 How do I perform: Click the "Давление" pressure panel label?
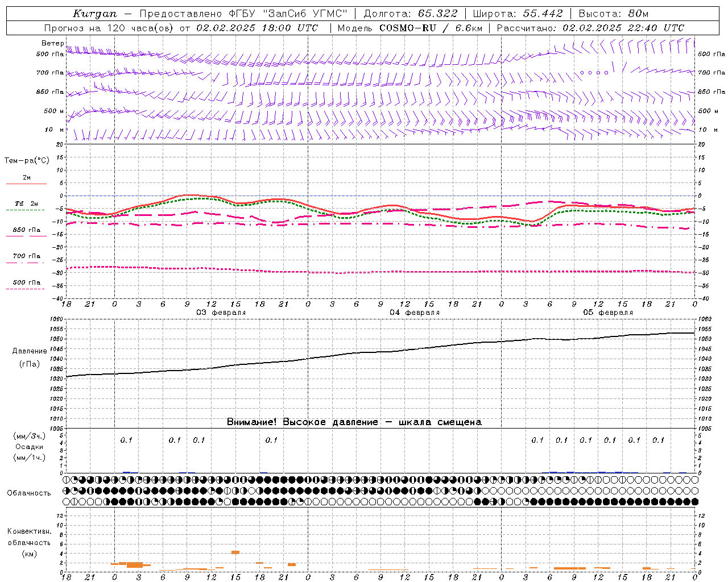(30, 351)
